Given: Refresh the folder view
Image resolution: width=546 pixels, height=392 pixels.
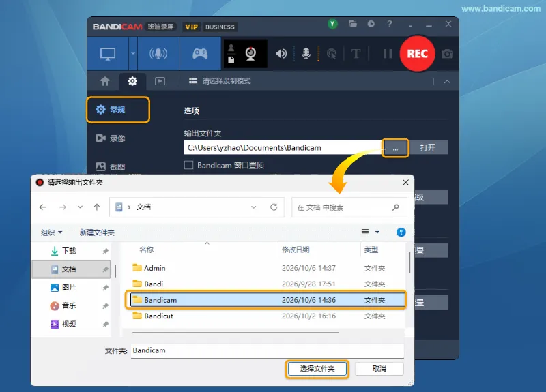Looking at the screenshot, I should (x=274, y=207).
